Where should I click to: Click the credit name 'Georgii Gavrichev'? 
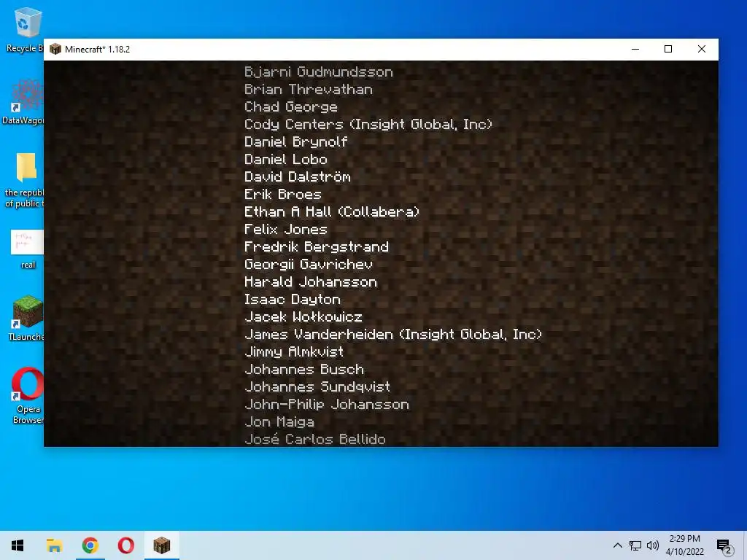coord(309,264)
